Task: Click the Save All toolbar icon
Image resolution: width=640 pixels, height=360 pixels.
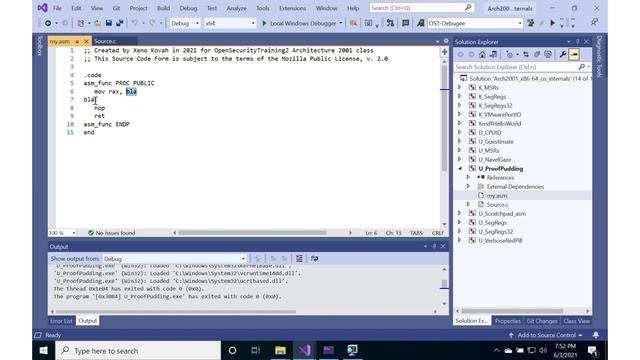Action: tap(120, 23)
